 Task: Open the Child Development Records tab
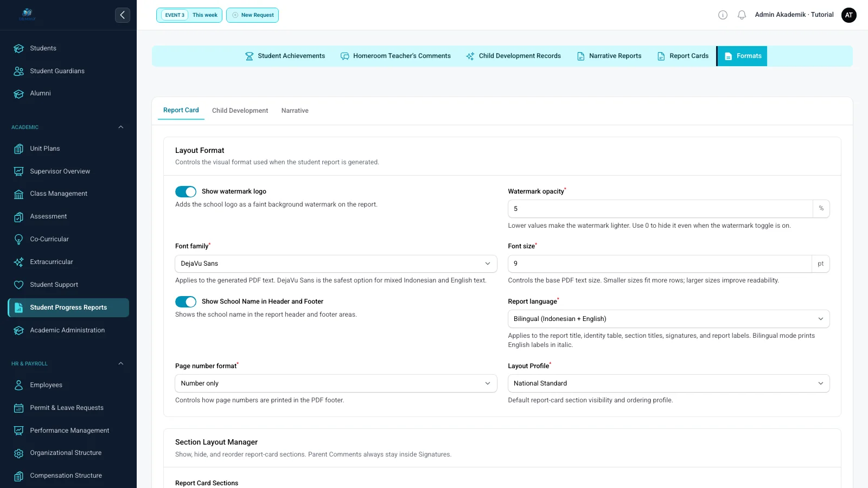click(513, 56)
